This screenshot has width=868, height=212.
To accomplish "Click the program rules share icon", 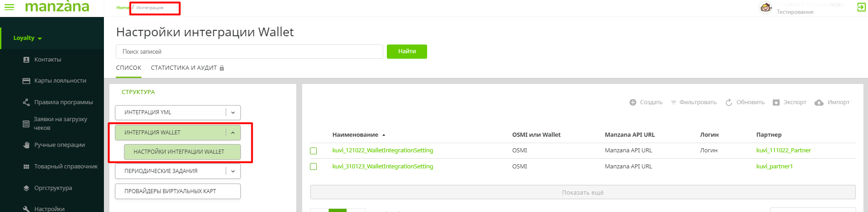I will [26, 102].
